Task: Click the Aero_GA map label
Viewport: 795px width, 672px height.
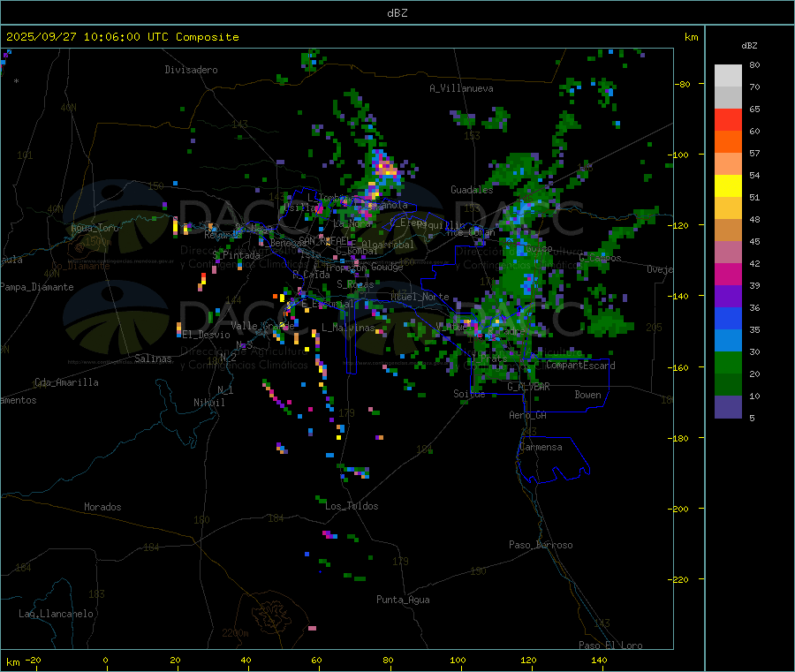Action: click(x=528, y=415)
